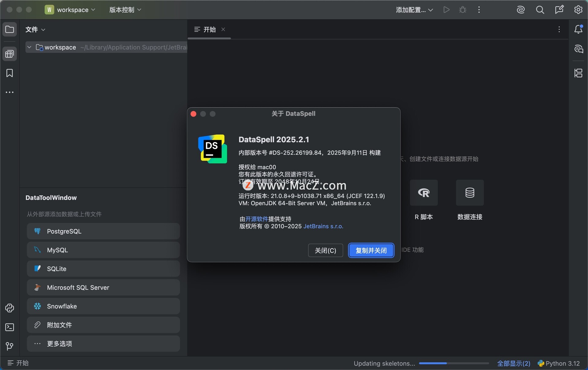Open the Git tool window icon
Screen dimensions: 588x370
[9, 346]
